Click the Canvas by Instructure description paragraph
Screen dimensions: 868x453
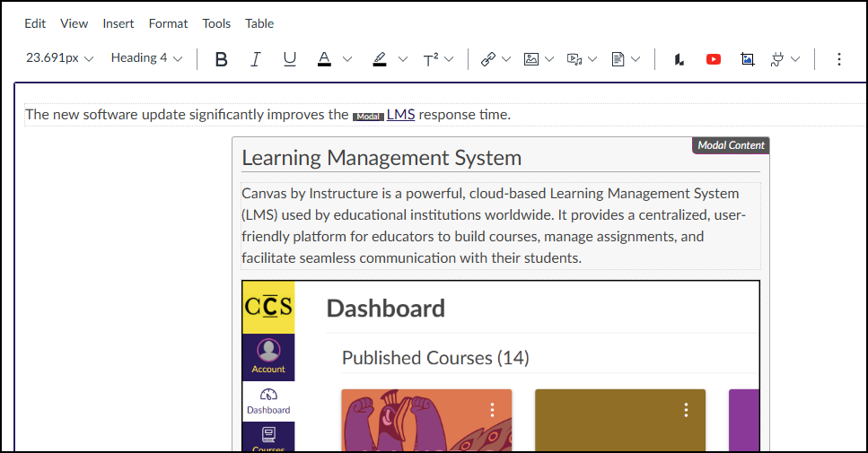click(x=501, y=226)
